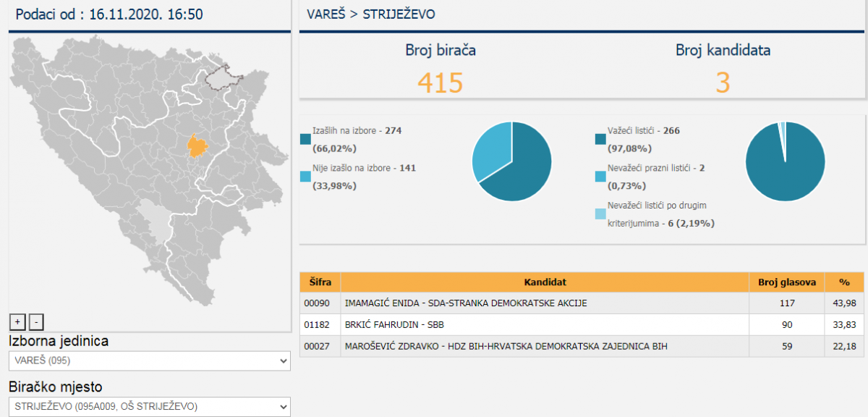
Task: Click the percentage 22,18
Action: tap(844, 346)
